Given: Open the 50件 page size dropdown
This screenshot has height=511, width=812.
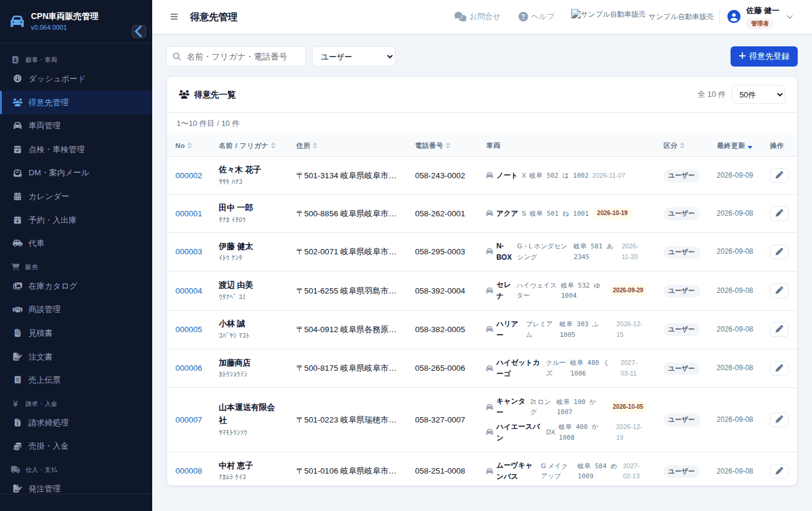Looking at the screenshot, I should coord(759,94).
